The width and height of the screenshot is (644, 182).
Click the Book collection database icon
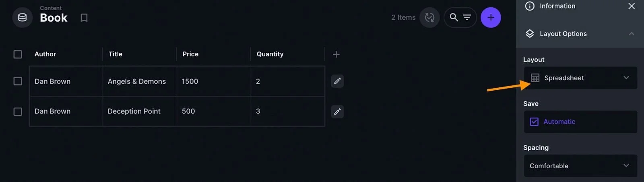tap(23, 18)
